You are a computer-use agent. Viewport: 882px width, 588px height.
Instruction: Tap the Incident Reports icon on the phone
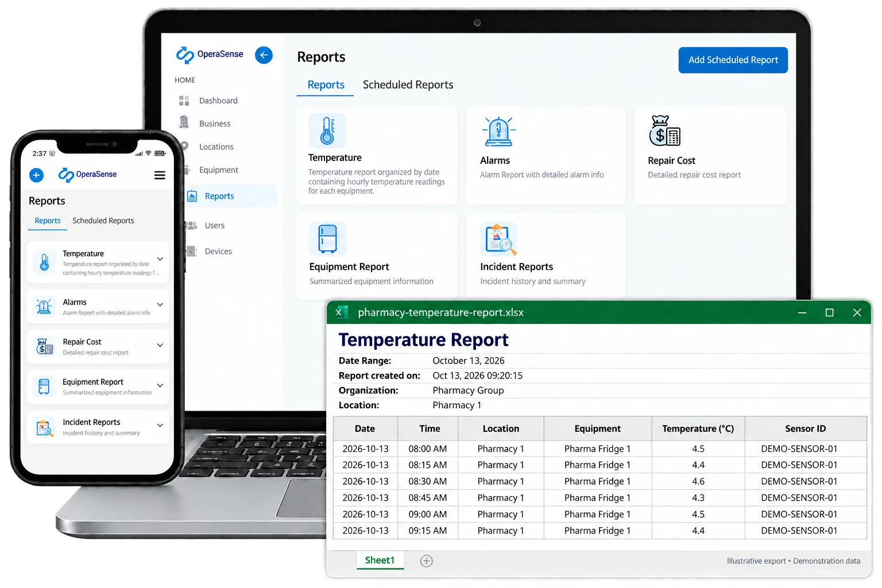tap(44, 428)
